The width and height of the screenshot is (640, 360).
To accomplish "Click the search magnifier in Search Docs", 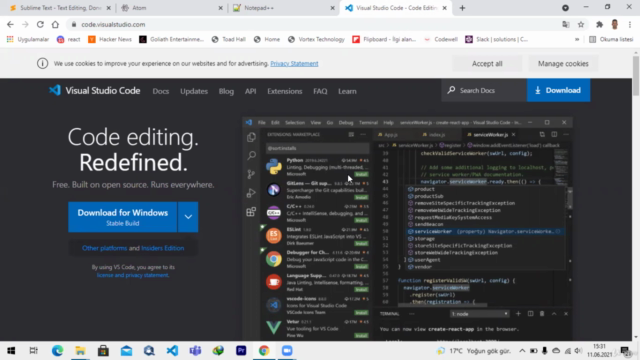I will point(451,90).
